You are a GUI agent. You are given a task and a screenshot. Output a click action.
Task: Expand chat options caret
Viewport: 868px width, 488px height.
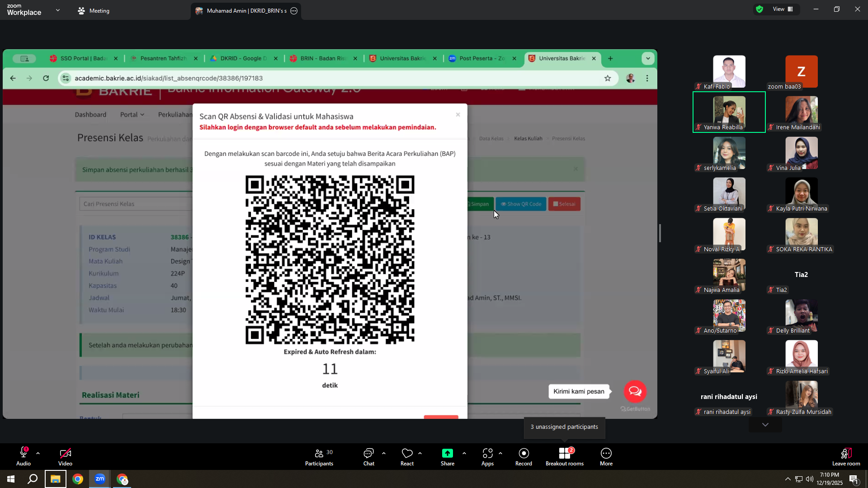point(384,453)
